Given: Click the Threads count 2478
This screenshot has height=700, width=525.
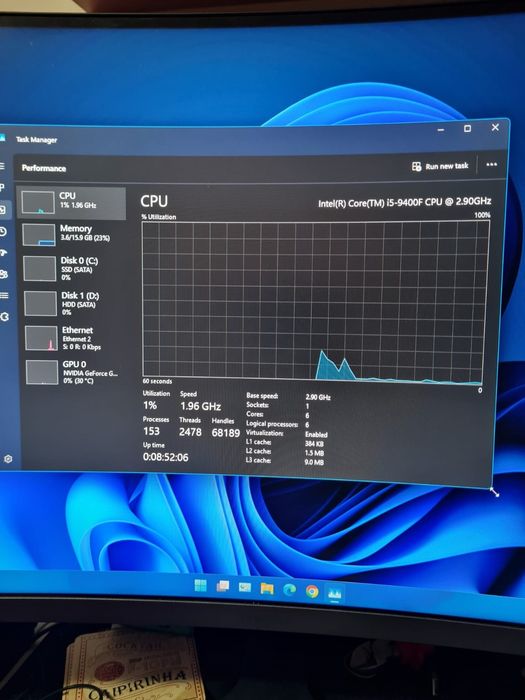Looking at the screenshot, I should click(x=190, y=432).
